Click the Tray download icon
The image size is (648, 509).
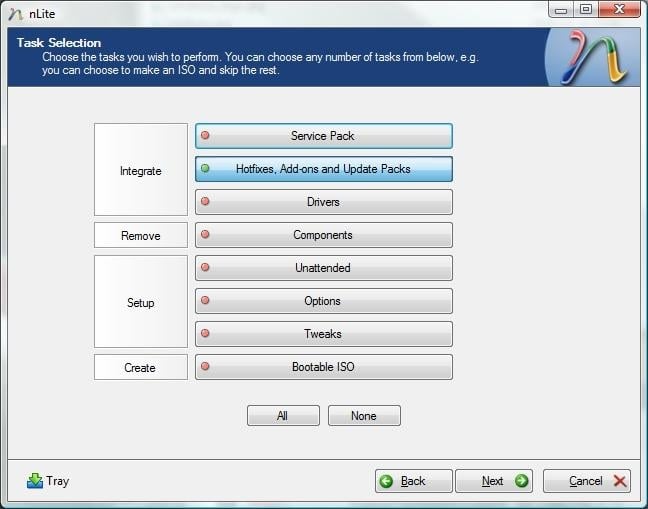point(35,481)
